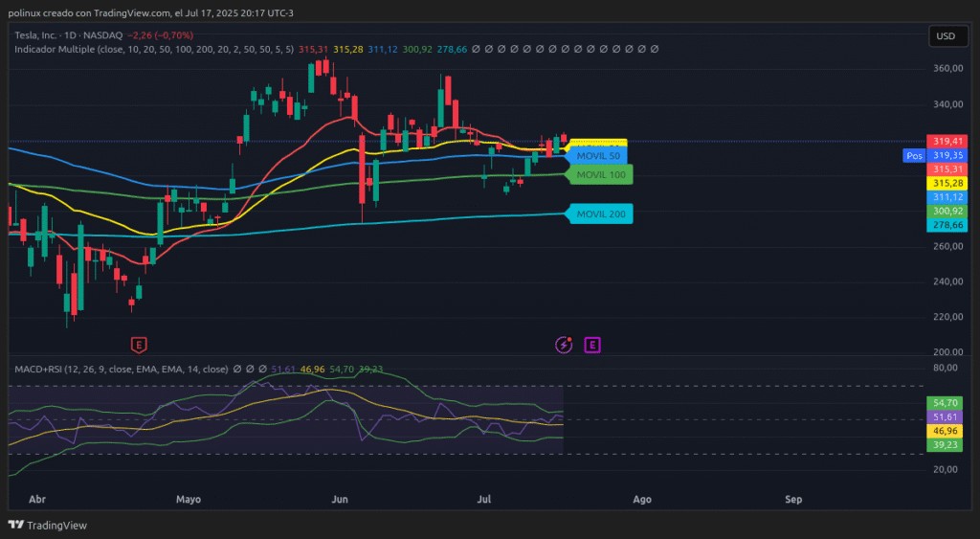Click the blue Pos label on price axis

[914, 155]
